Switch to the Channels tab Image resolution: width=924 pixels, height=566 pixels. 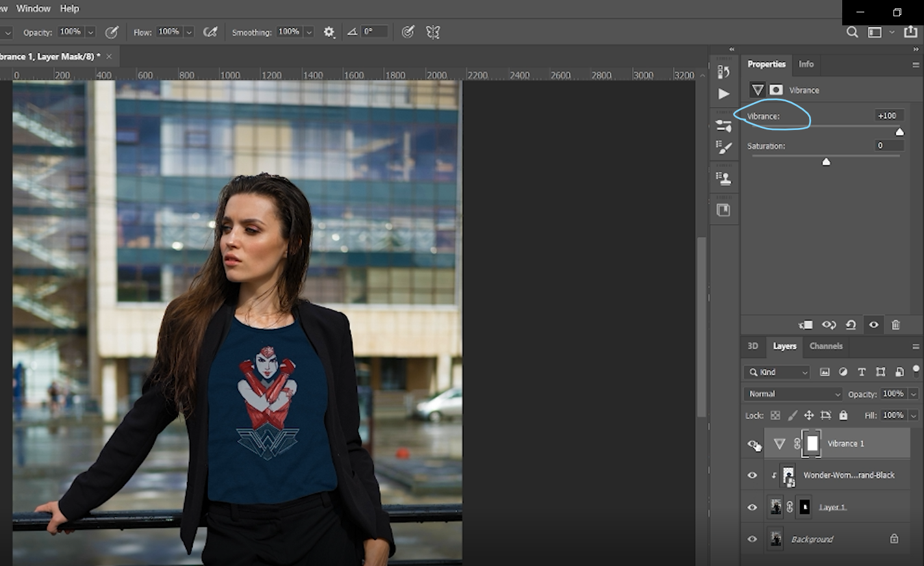[826, 346]
